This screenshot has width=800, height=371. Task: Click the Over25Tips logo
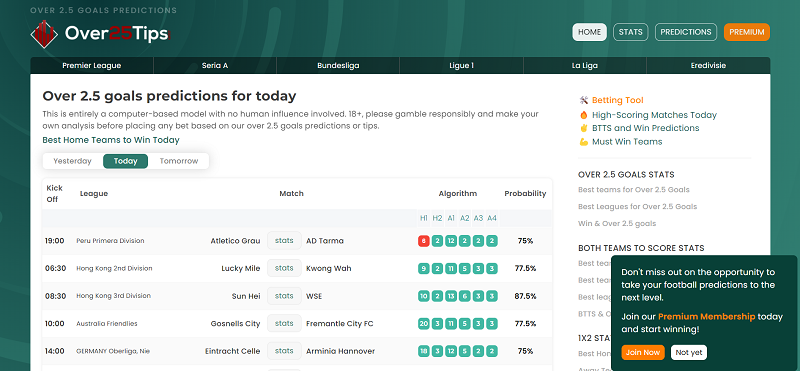[100, 34]
